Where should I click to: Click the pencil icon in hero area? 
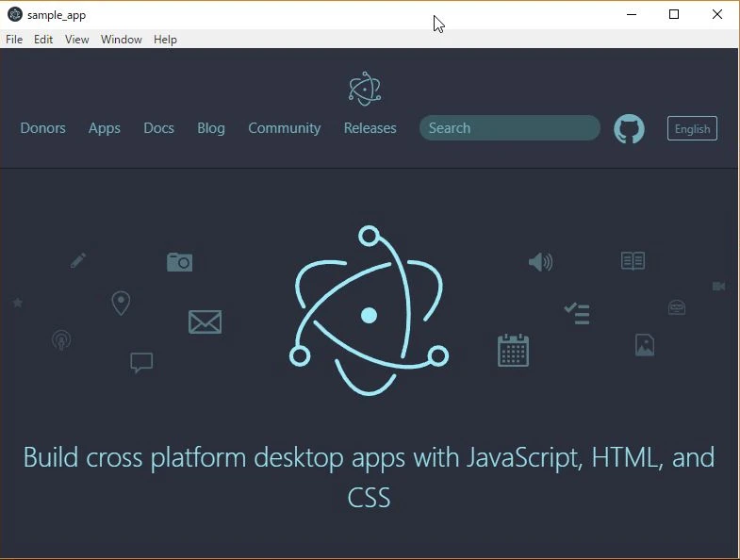78,260
